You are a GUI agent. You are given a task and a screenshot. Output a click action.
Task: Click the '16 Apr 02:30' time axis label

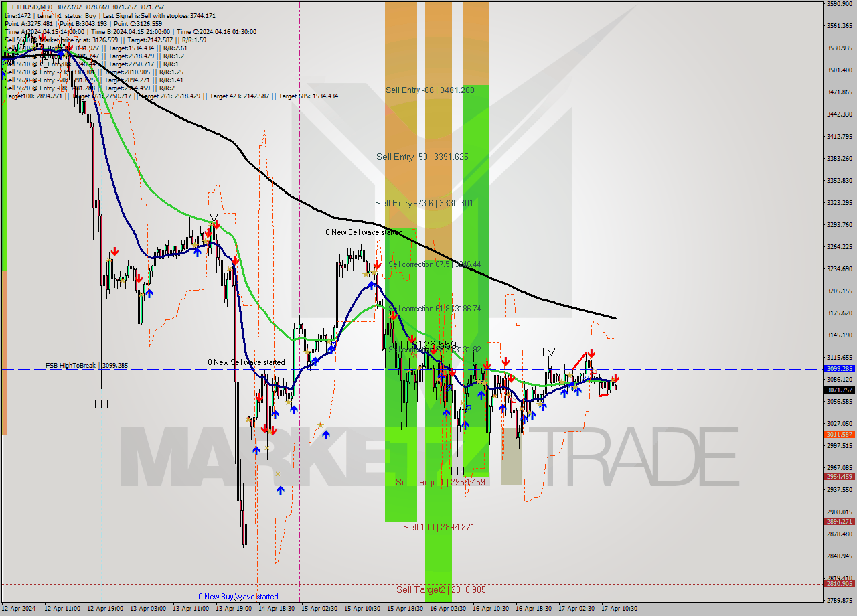point(447,609)
